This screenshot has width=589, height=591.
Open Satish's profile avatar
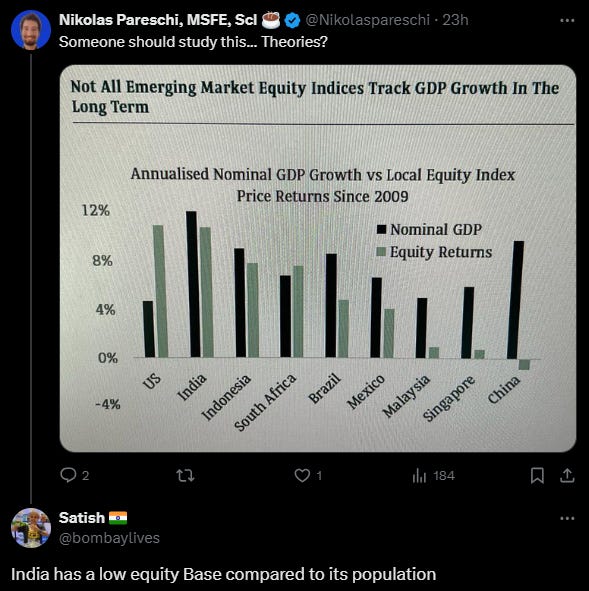(x=31, y=528)
